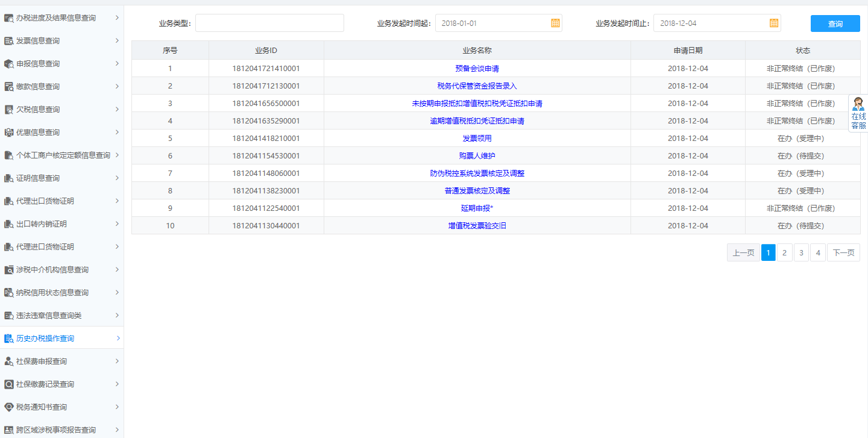
Task: Open the calendar icon for 业务发起时间起
Action: point(555,22)
